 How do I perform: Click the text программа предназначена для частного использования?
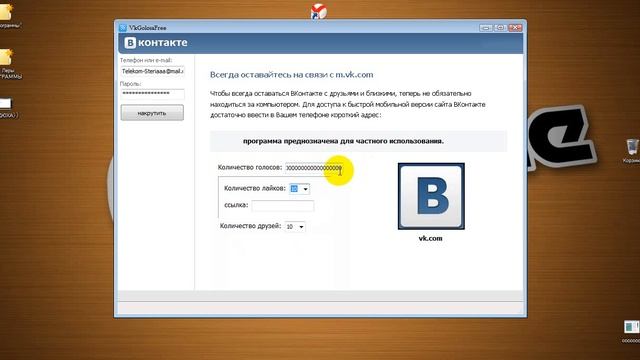343,141
